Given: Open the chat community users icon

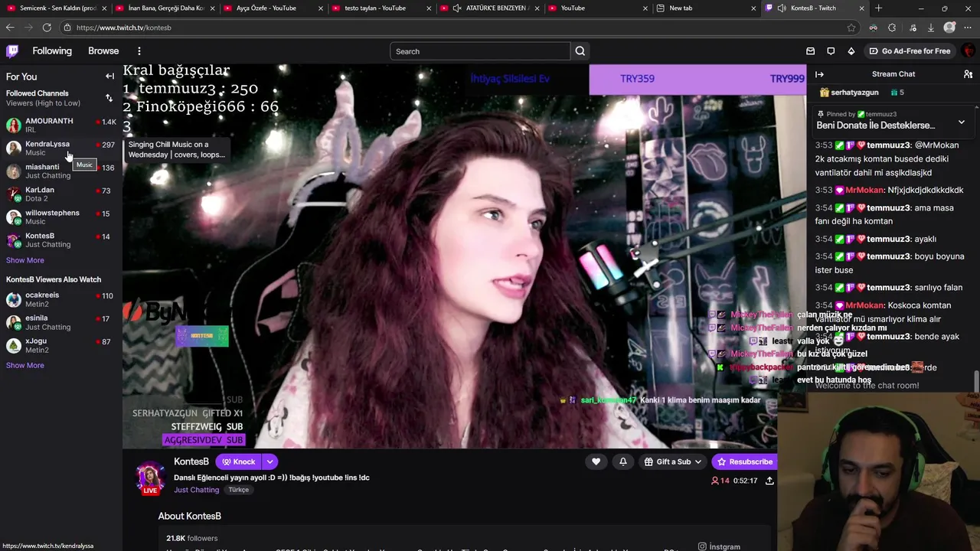Looking at the screenshot, I should pos(968,74).
